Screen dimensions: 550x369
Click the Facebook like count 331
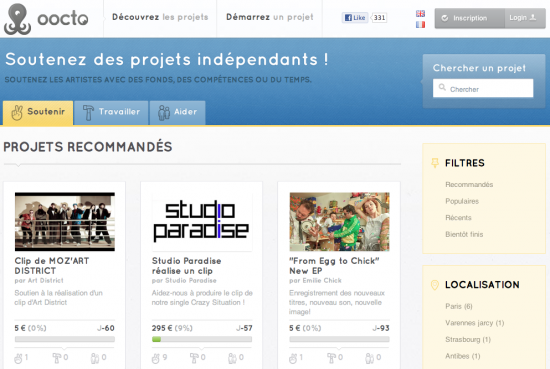(x=379, y=18)
